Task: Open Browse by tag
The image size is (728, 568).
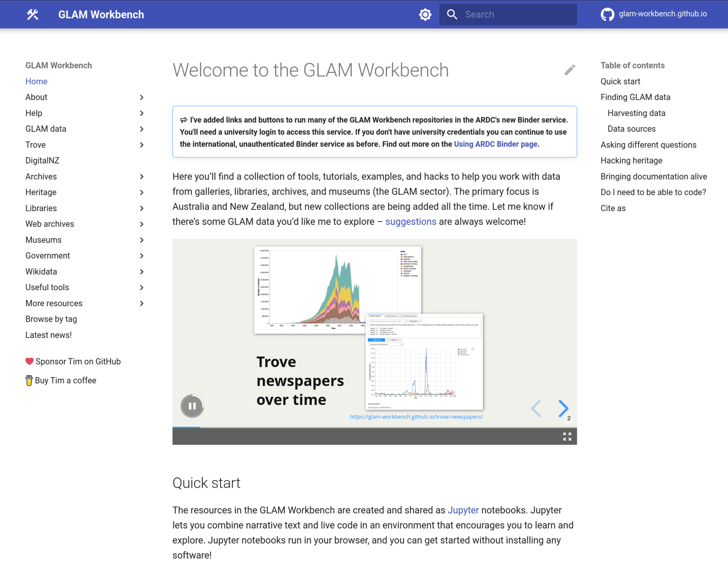Action: tap(51, 319)
